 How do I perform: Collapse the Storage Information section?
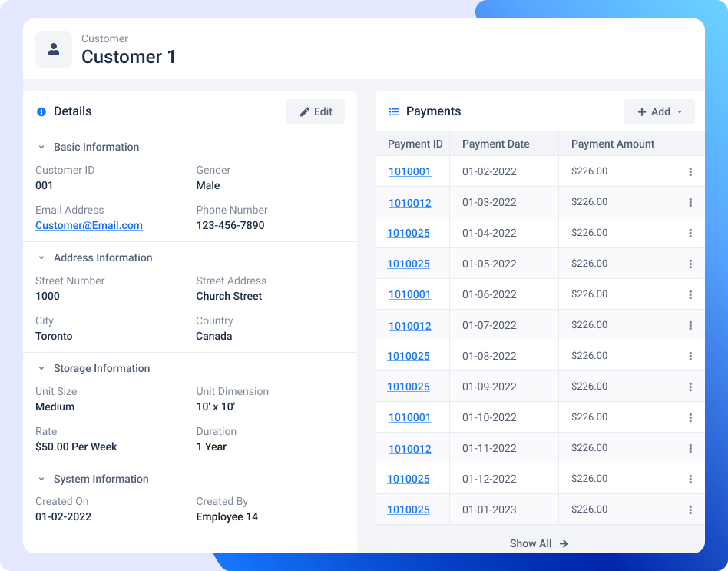(x=41, y=368)
